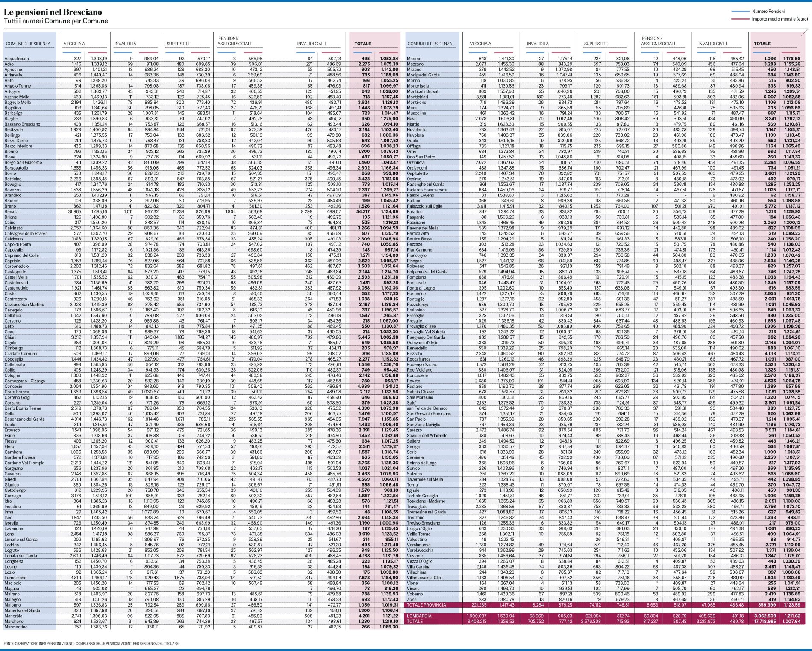Select the title Le pensioni nel Bresciano

[x=53, y=12]
